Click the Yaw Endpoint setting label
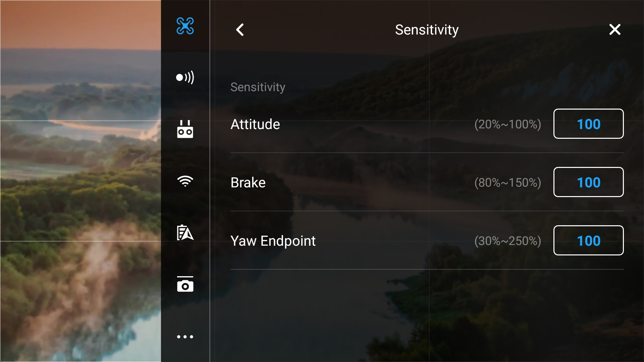The image size is (644, 362). click(x=273, y=241)
